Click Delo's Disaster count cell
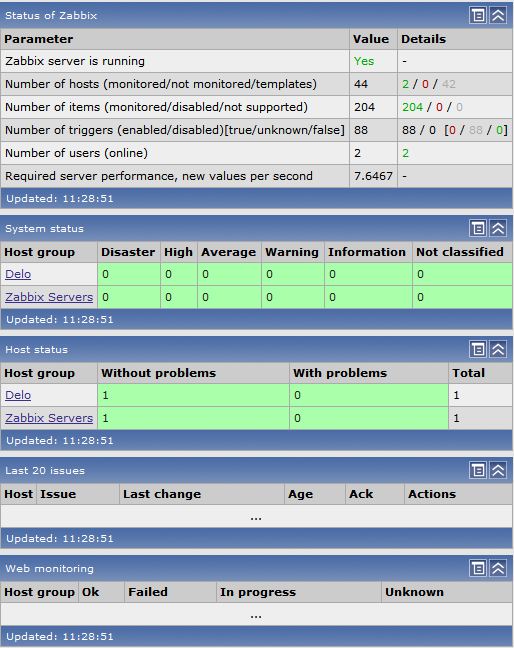This screenshot has height=648, width=514. 129,274
